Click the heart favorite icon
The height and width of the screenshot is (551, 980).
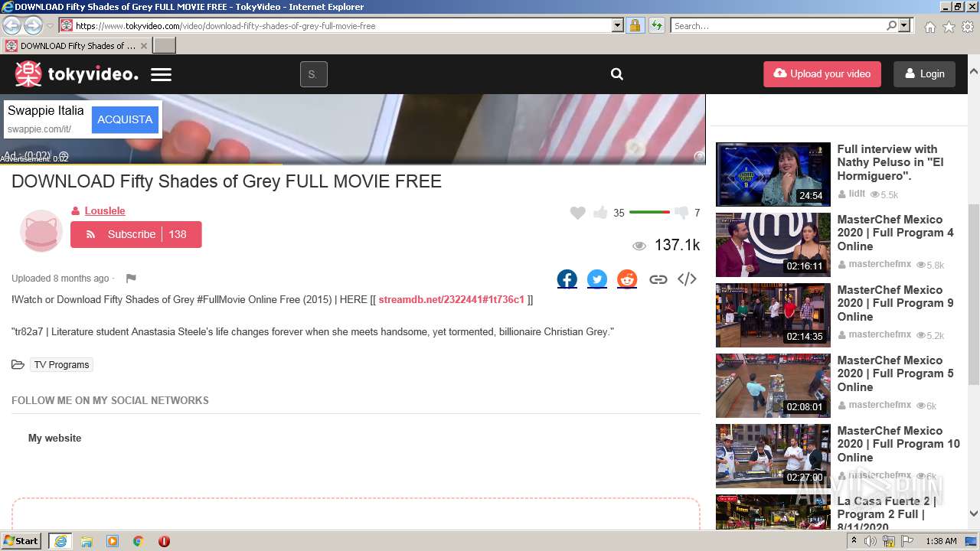[578, 213]
